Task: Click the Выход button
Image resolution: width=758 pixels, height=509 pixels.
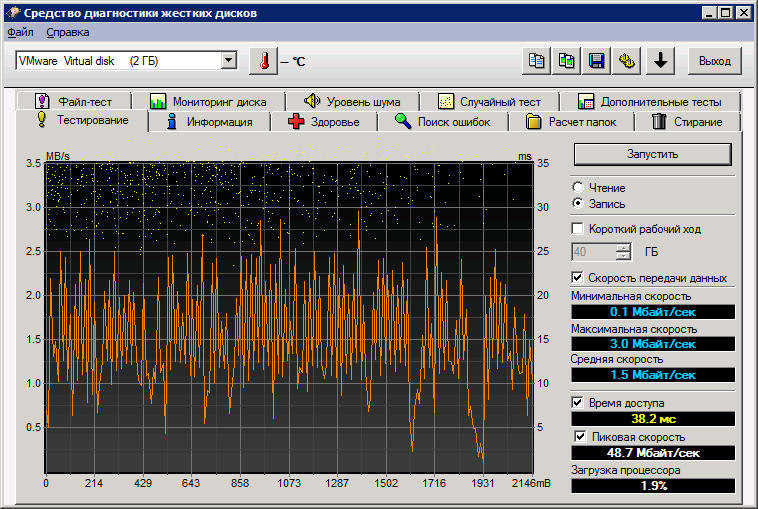Action: point(714,61)
